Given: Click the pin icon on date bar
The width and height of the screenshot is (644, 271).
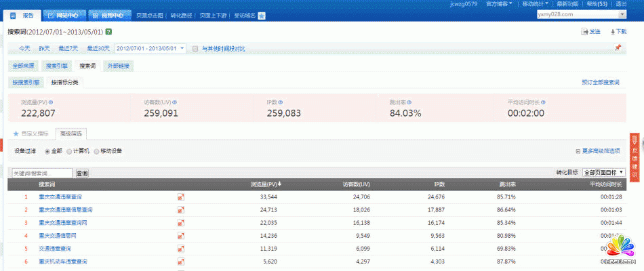Looking at the screenshot, I should click(x=617, y=48).
